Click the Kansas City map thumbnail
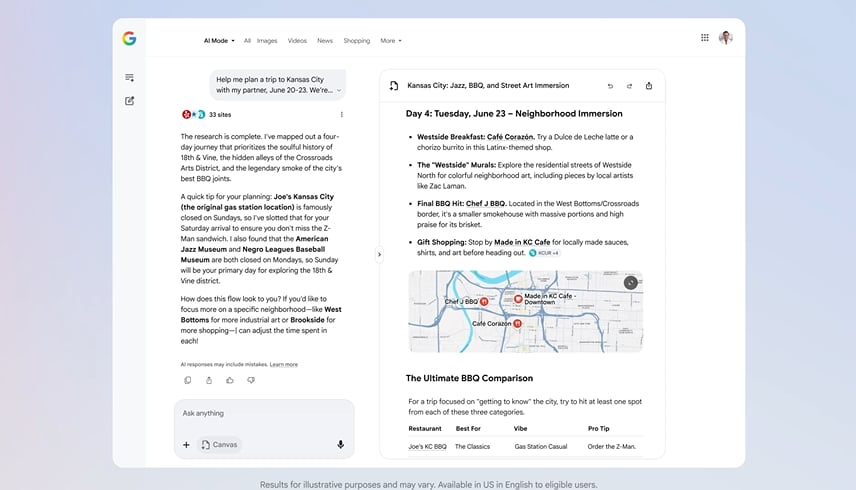856x490 pixels. coord(526,312)
